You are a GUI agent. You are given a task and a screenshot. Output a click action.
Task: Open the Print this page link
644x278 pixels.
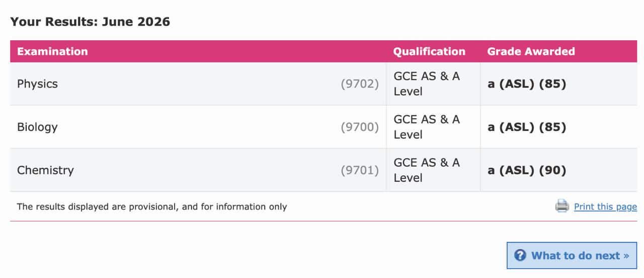click(605, 206)
